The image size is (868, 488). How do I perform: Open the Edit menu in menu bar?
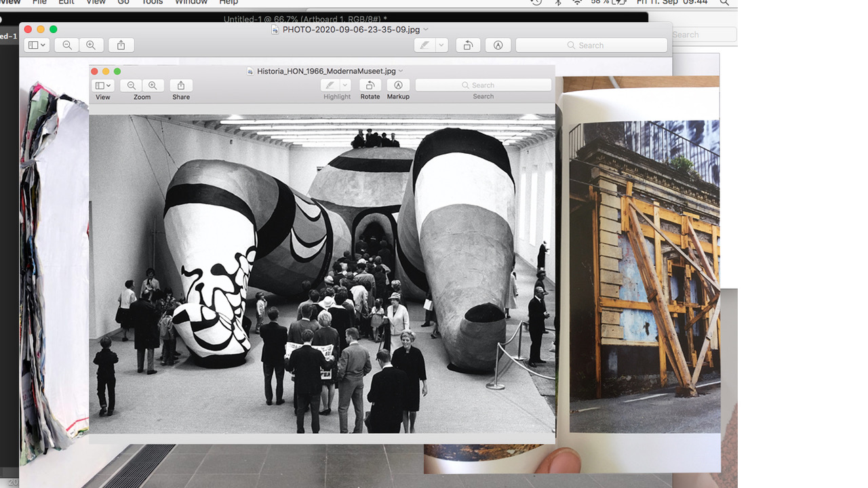coord(66,3)
